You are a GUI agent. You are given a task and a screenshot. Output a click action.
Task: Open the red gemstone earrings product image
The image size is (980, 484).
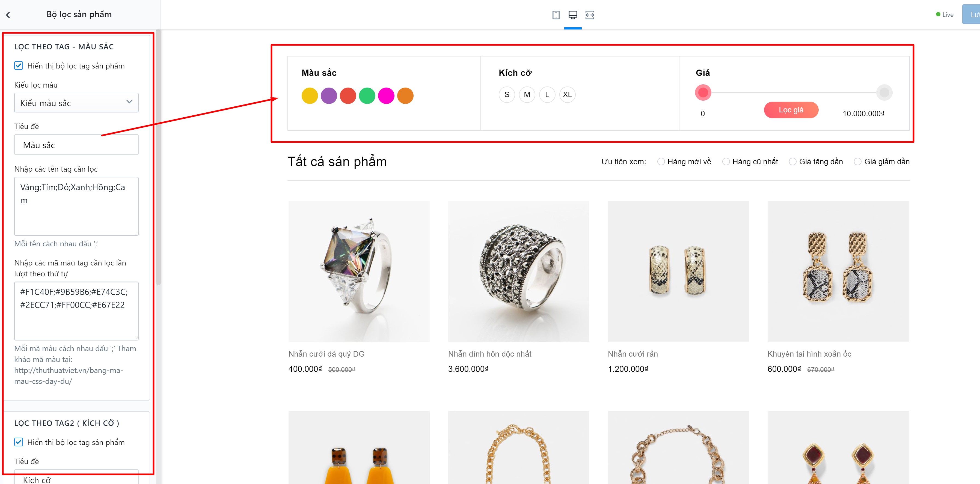[838, 447]
